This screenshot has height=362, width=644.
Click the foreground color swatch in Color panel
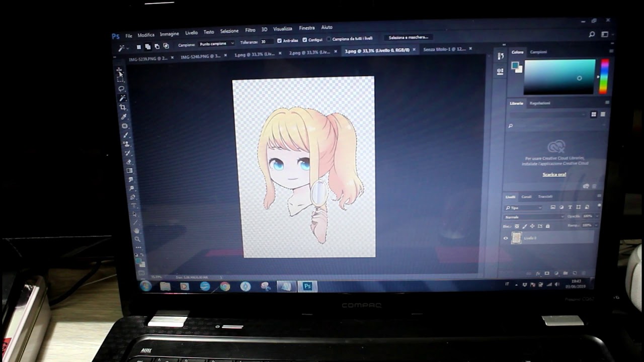515,65
